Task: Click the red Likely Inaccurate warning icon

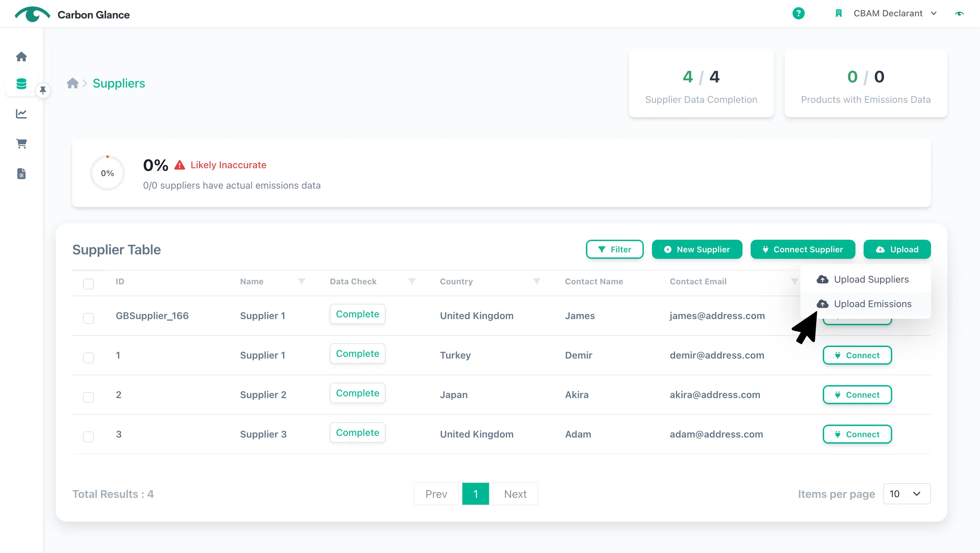Action: coord(180,165)
